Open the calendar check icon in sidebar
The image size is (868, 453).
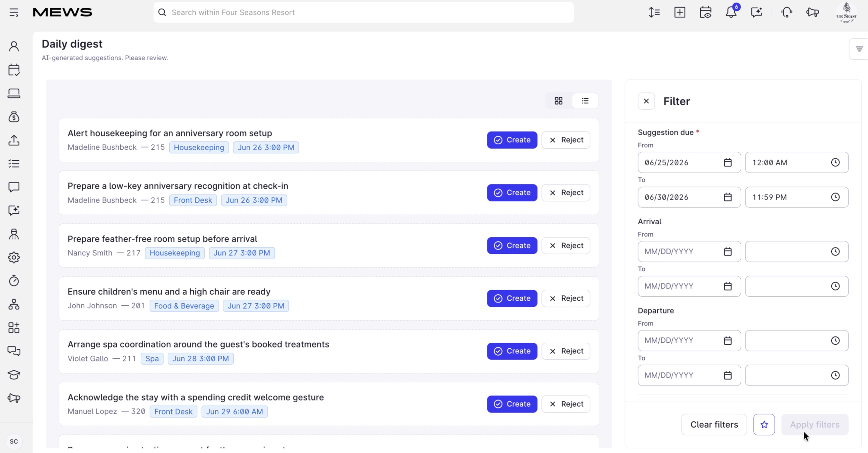(x=14, y=70)
